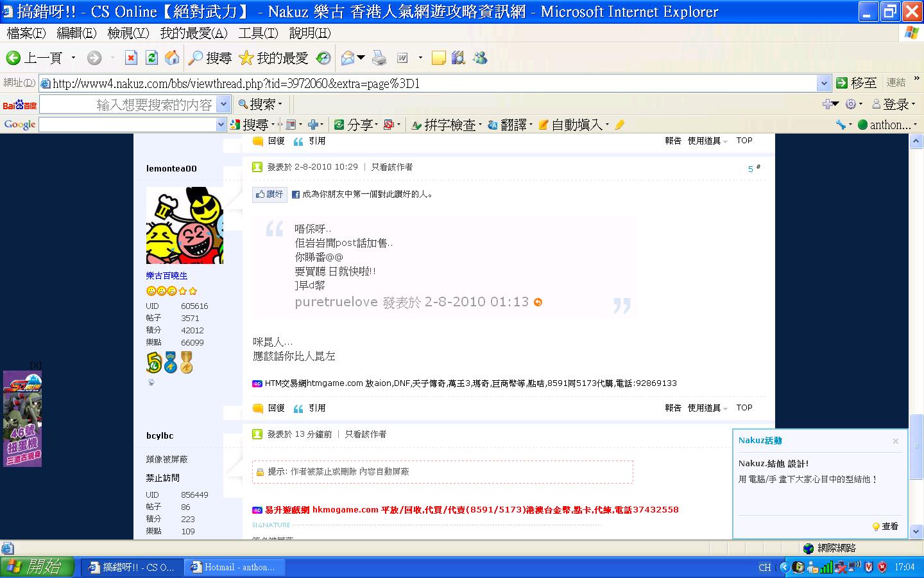Click the Edit with Word icon

tap(403, 58)
